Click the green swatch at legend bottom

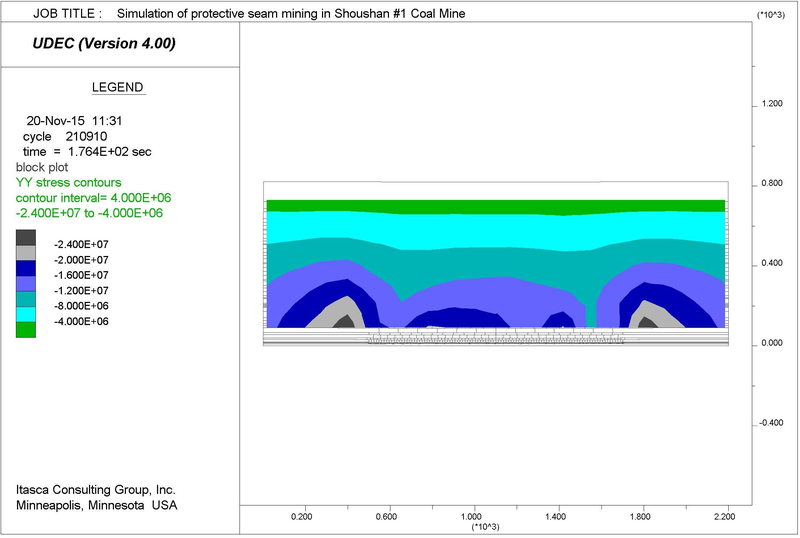pos(26,329)
